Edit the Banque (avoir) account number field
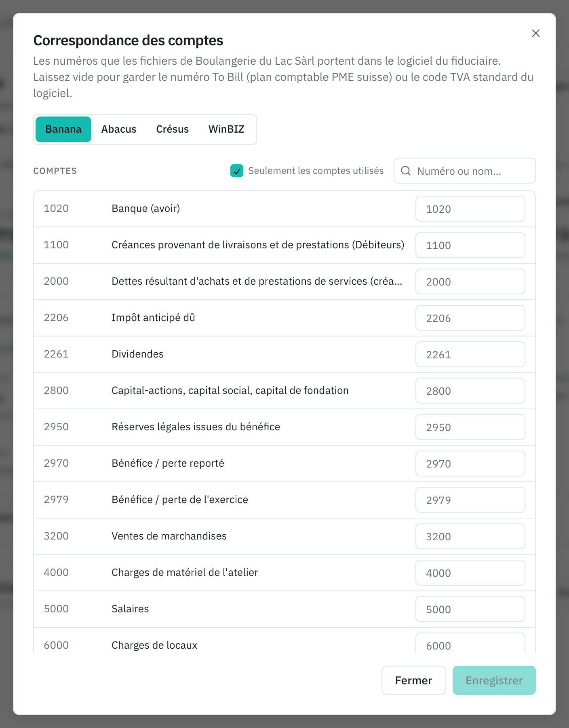Image resolution: width=569 pixels, height=728 pixels. [x=470, y=209]
